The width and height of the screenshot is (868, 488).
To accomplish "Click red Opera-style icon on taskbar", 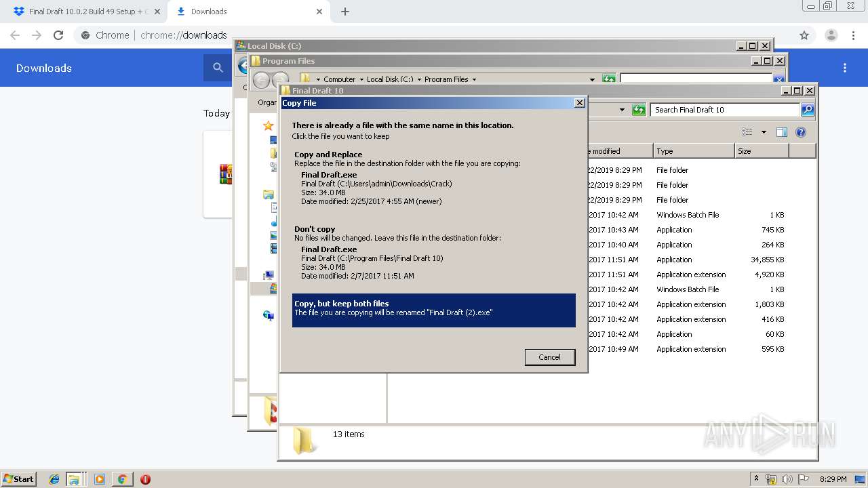I will tap(145, 479).
